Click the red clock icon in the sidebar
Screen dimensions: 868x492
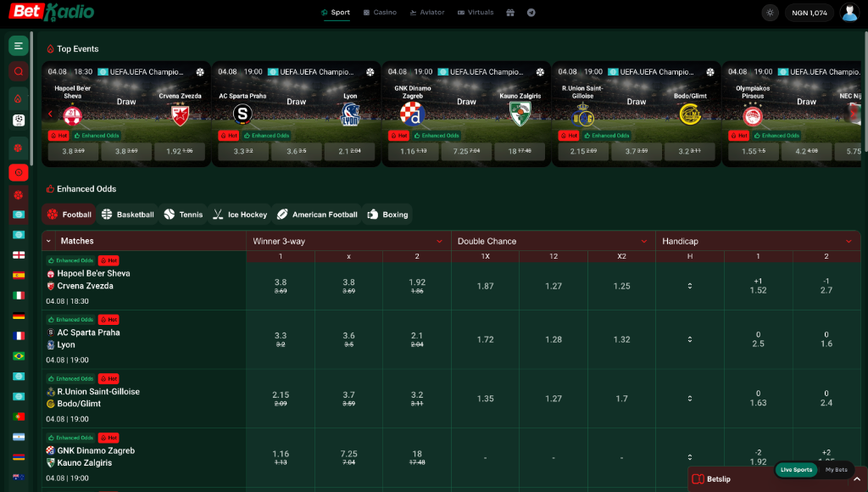[x=19, y=172]
